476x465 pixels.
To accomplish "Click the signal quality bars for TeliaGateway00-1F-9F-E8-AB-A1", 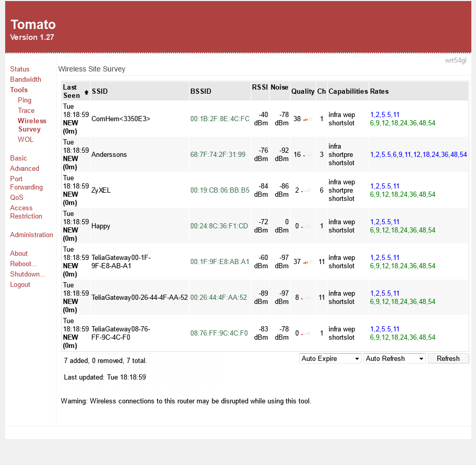I will click(x=308, y=262).
